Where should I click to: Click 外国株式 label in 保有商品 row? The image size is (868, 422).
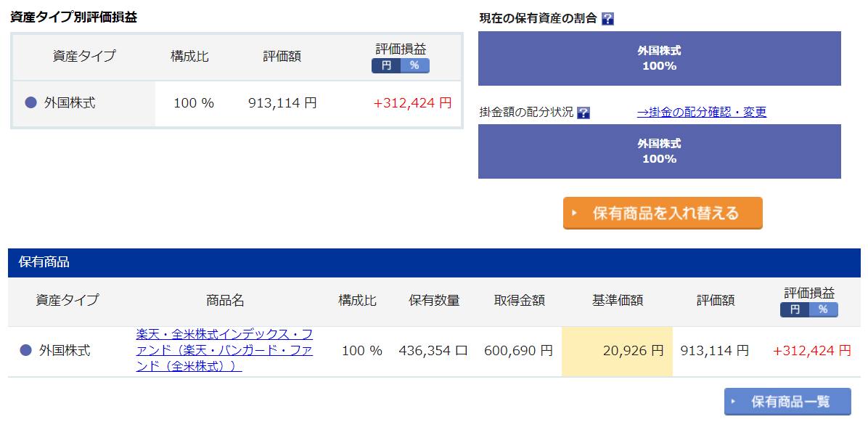coord(65,351)
